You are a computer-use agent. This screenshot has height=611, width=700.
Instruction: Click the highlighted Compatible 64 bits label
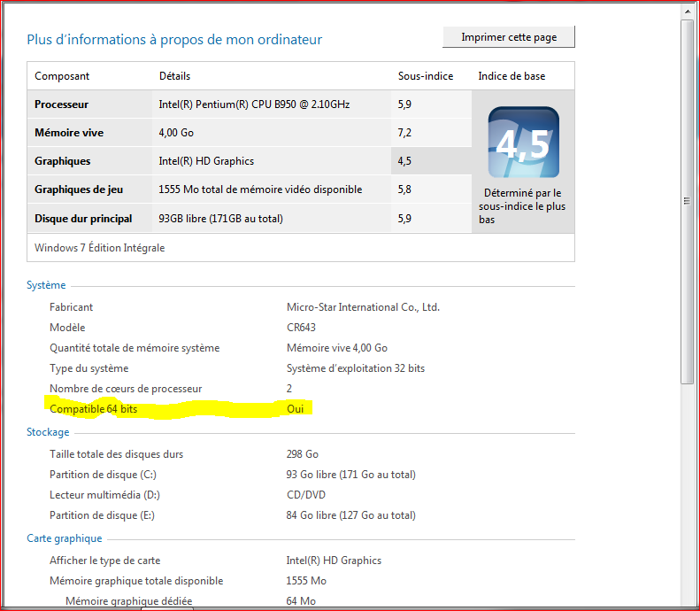(93, 409)
